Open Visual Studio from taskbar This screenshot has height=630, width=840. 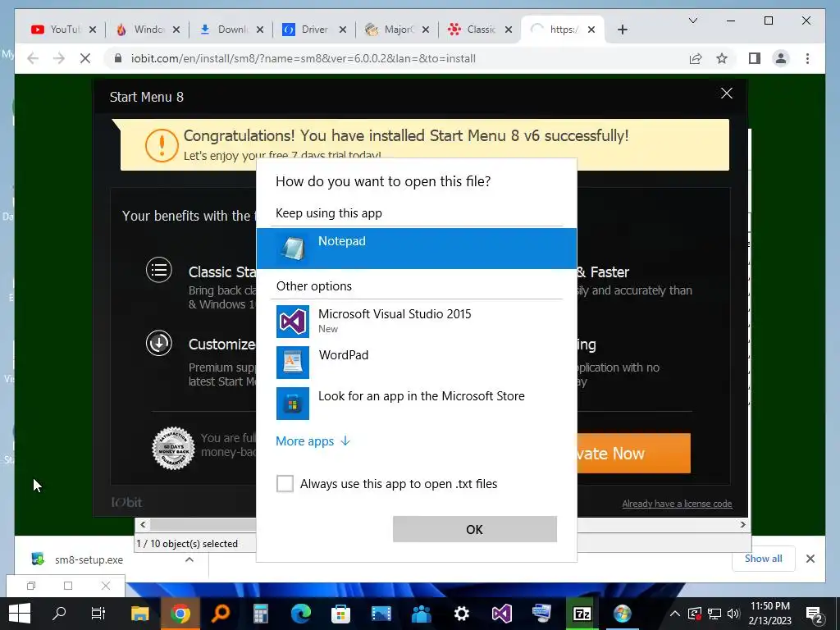[x=501, y=614]
